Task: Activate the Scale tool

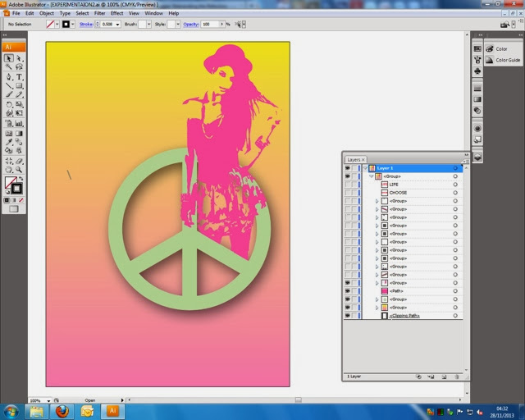Action: point(19,104)
